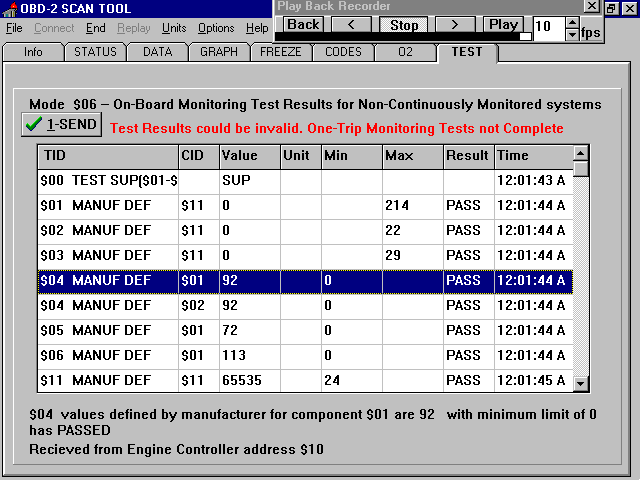
Task: Click the value 113 cell
Action: (x=250, y=356)
